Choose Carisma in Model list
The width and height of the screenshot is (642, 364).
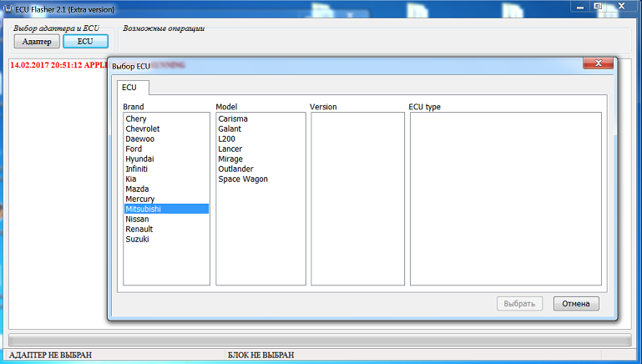[260, 119]
